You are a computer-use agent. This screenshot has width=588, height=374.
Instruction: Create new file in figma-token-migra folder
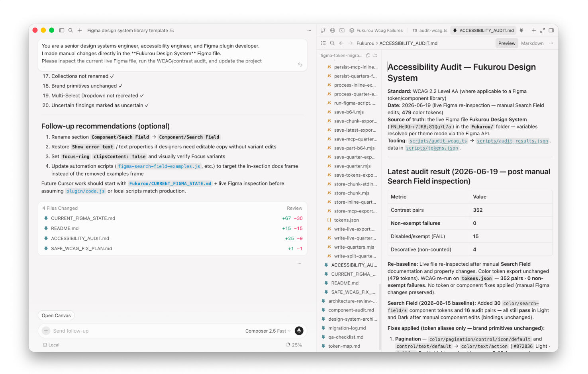(368, 55)
